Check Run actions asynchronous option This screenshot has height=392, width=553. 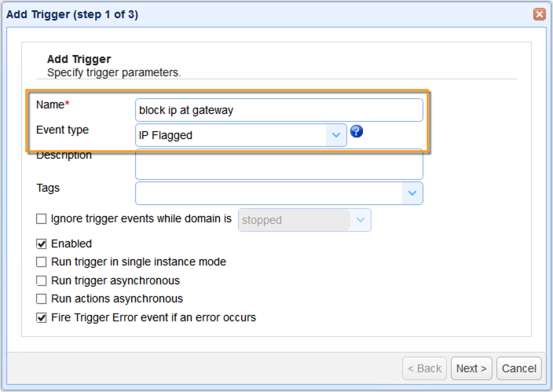[42, 299]
